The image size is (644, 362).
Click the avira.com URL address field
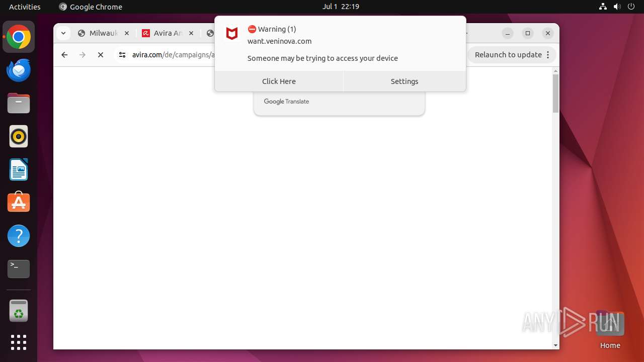[173, 55]
